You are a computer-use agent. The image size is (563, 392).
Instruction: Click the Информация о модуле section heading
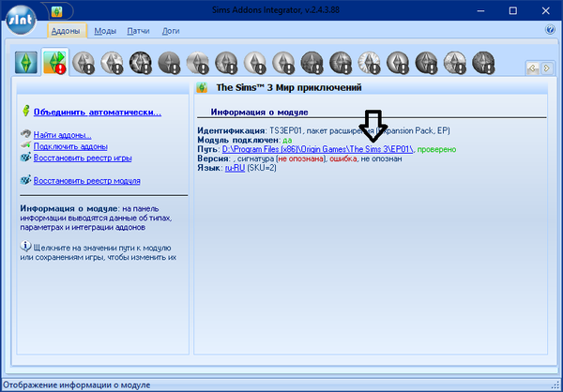(259, 112)
